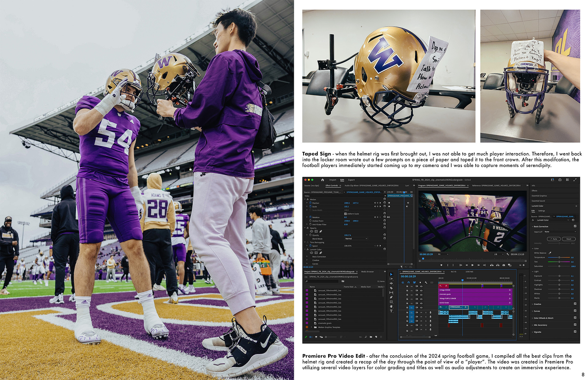
Task: Select the Slip tool
Action: point(391,293)
